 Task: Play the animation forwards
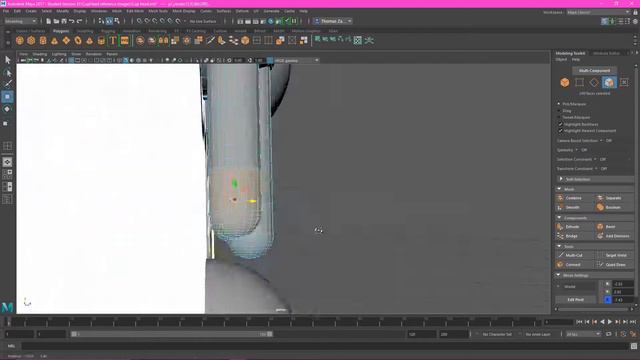click(x=610, y=322)
